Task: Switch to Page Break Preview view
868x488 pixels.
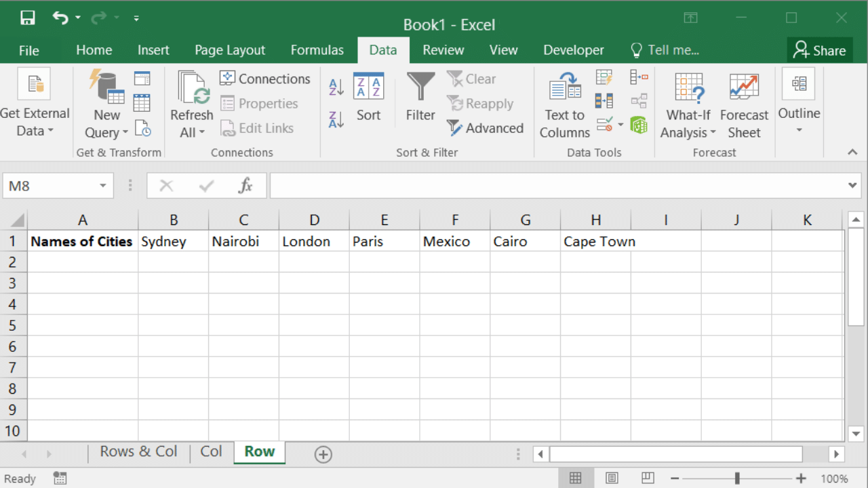Action: pos(648,479)
